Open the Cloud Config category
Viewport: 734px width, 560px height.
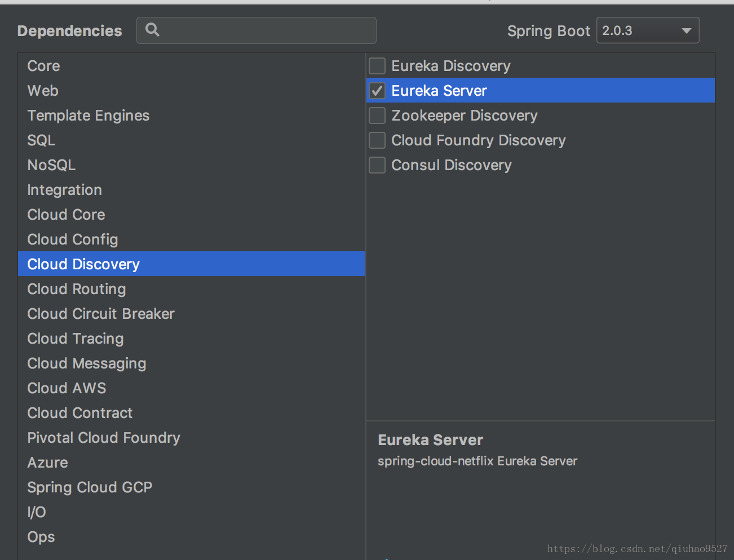click(192, 239)
